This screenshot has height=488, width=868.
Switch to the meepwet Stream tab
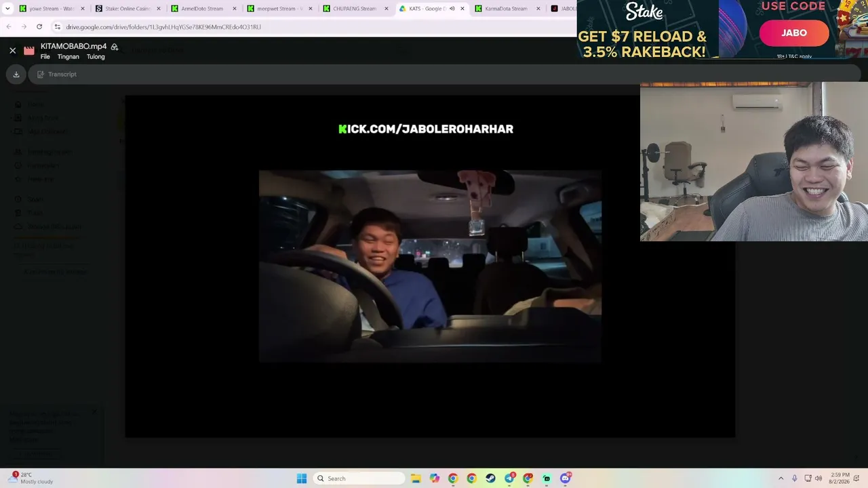coord(279,9)
